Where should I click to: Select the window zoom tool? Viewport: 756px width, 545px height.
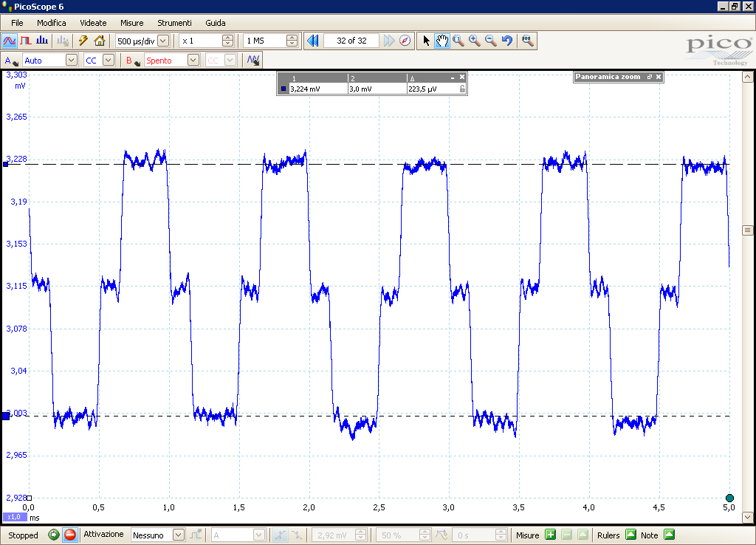point(458,41)
